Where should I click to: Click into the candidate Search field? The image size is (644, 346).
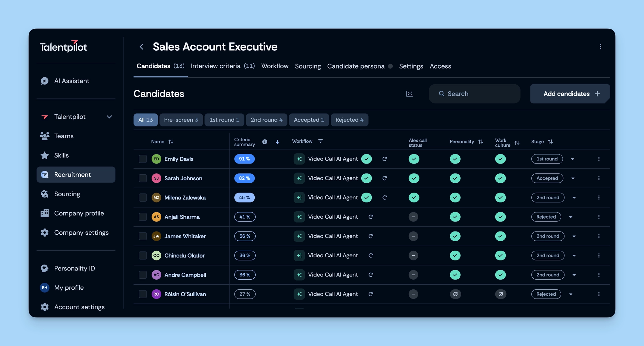point(478,94)
